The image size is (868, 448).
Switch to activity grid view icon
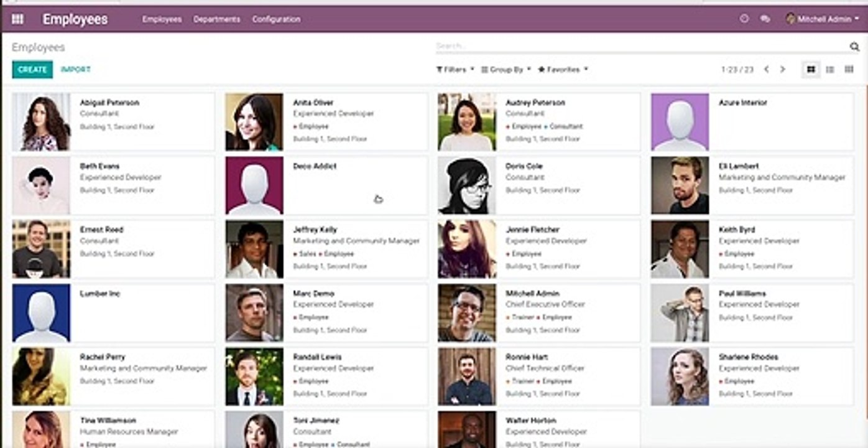pyautogui.click(x=849, y=70)
